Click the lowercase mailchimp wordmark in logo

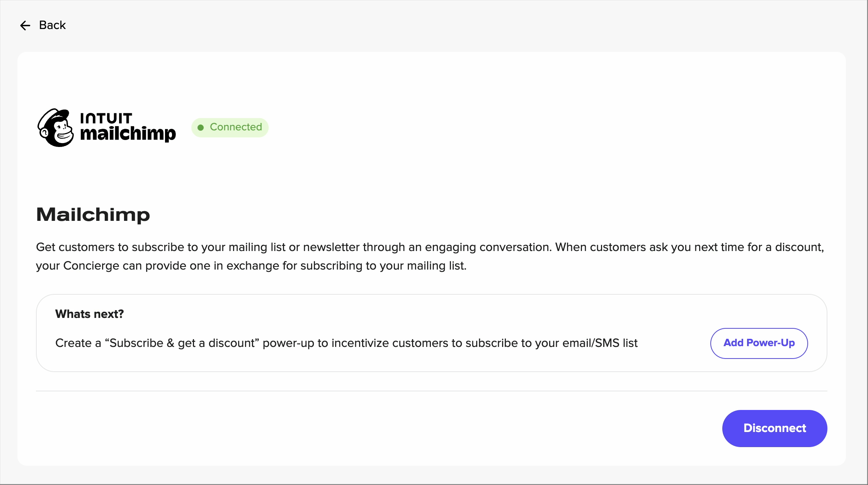[128, 134]
